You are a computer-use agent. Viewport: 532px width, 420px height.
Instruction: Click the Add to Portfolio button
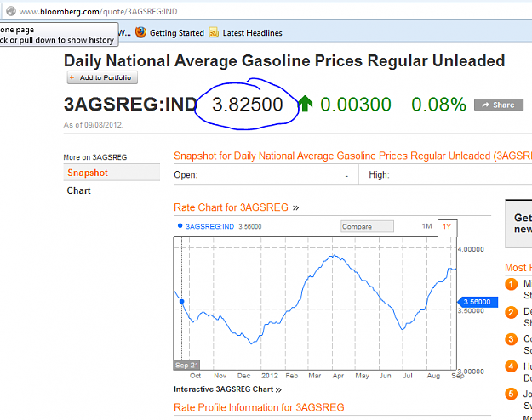click(x=102, y=77)
